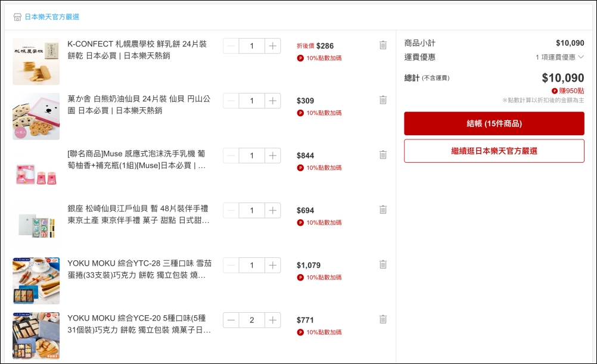Click the store icon beside 日本樂天官方嚴選
597x364 pixels.
(x=17, y=17)
